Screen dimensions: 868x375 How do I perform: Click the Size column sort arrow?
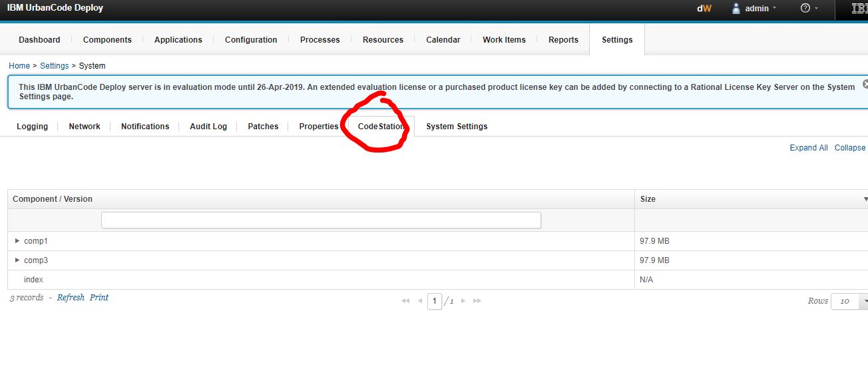865,199
